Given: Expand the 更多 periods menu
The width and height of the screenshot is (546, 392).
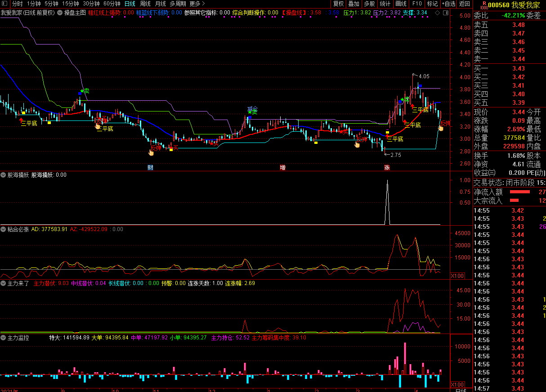Looking at the screenshot, I should (x=197, y=4).
